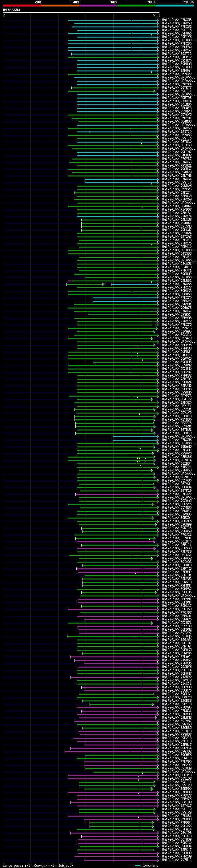Select the UniRef100_Q9C5K7 label
The height and width of the screenshot is (868, 197).
177,169
